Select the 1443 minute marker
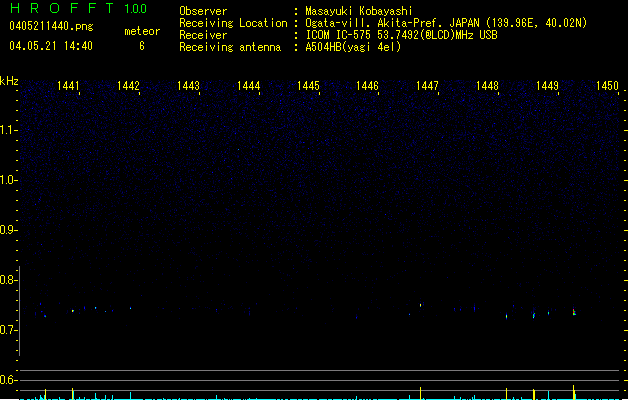The width and height of the screenshot is (629, 400). pos(188,86)
